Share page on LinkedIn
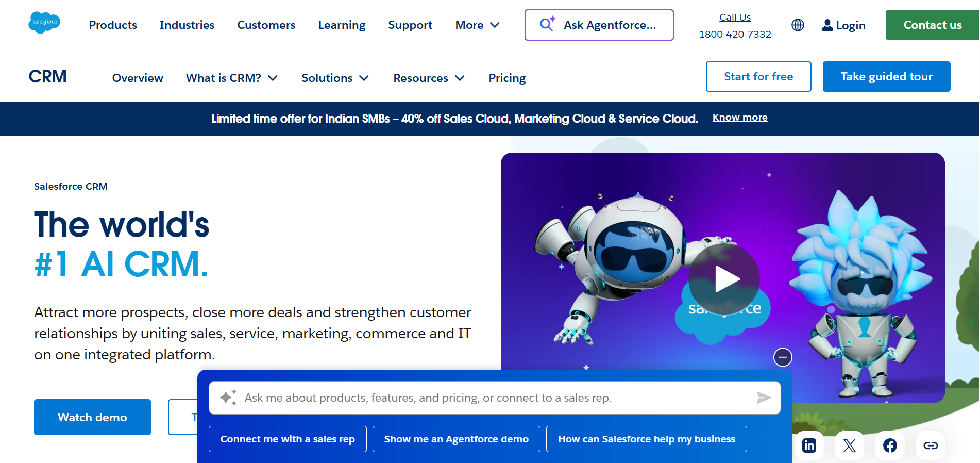This screenshot has width=980, height=463. tap(809, 445)
